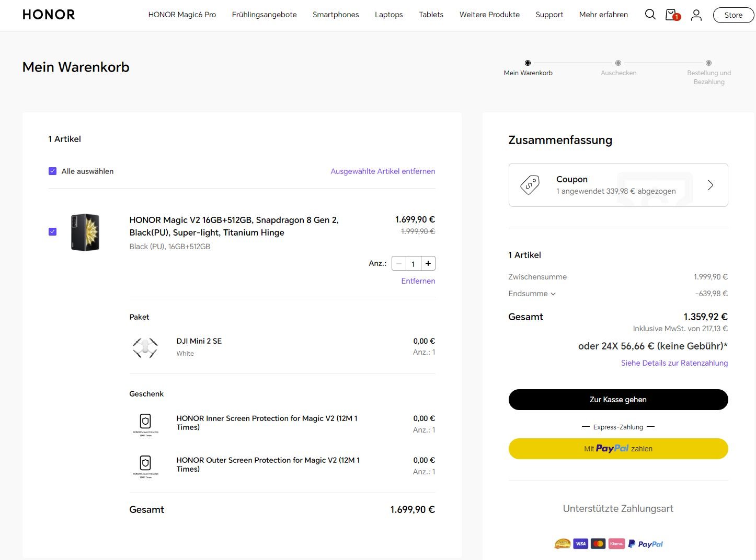756x560 pixels.
Task: Click Ausgewählte Artikel entfernen link
Action: 383,171
